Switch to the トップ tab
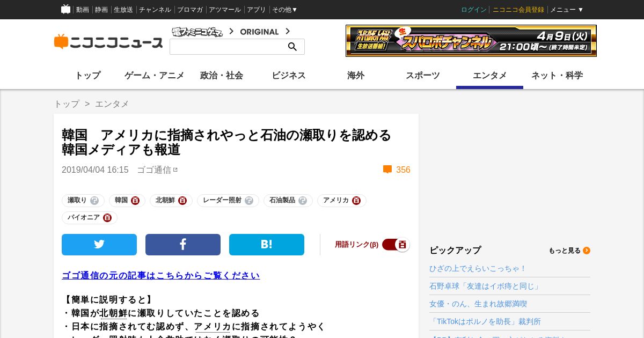 pyautogui.click(x=87, y=76)
